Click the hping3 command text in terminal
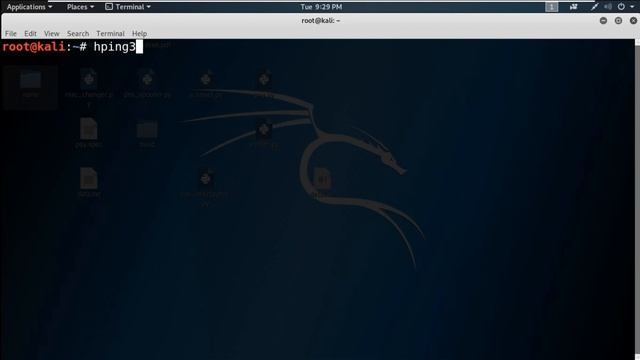Screen dimensions: 640x360 pos(115,47)
